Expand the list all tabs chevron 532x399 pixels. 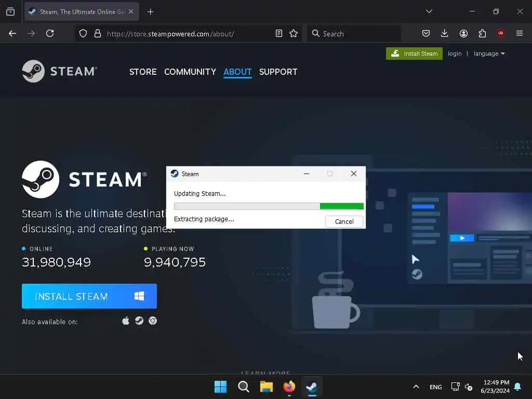(x=429, y=11)
